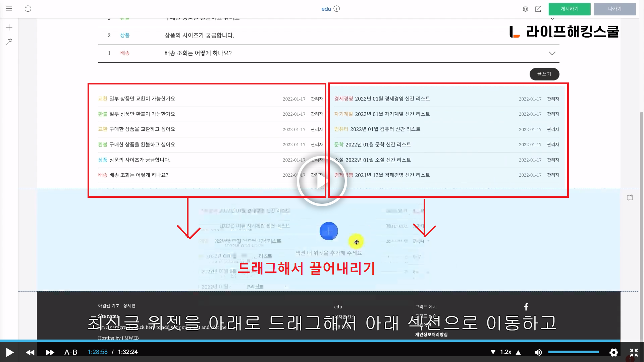644x362 pixels.
Task: Click the undo arrow icon
Action: tap(28, 9)
